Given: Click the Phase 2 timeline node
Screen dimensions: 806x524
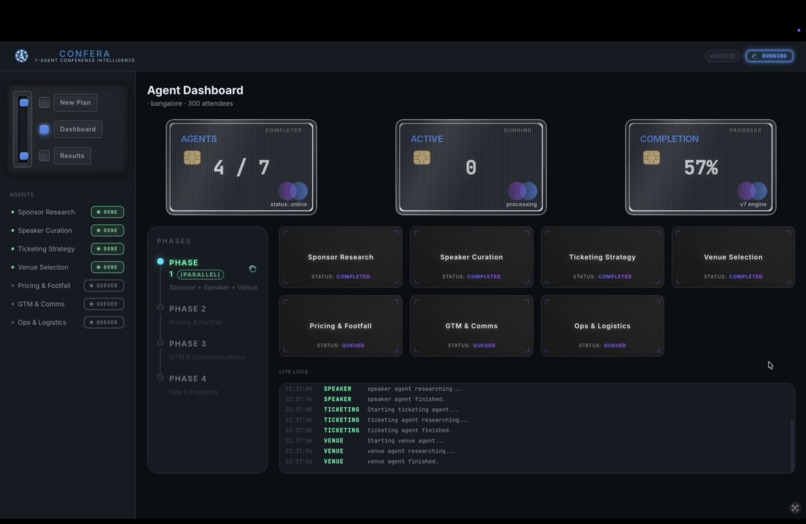Looking at the screenshot, I should tap(160, 308).
